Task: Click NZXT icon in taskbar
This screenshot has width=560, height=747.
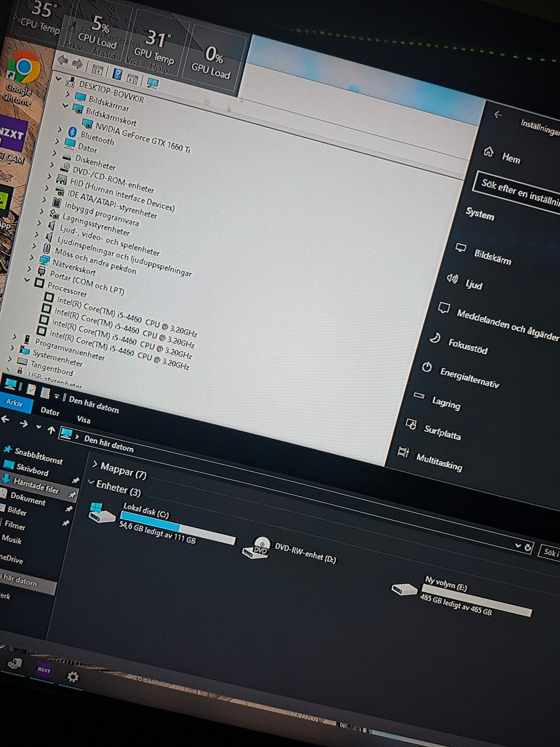Action: coord(44,669)
